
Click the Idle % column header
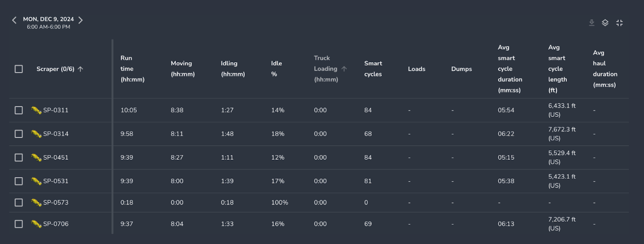[x=276, y=69]
